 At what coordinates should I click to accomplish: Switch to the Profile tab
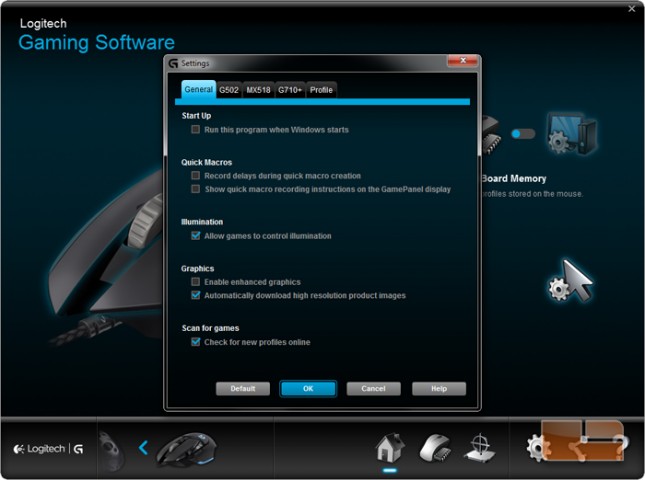coord(321,90)
